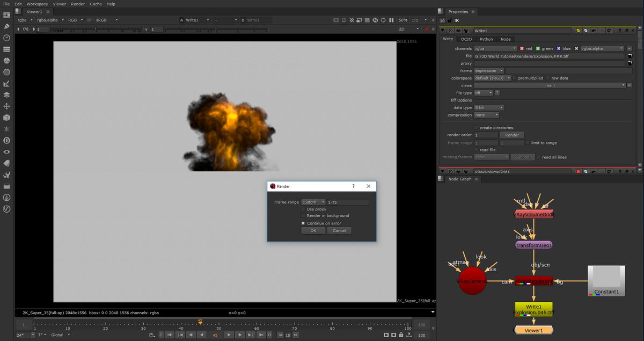
Task: Select the VRayVolumeGrid1 node in the Node Graph
Action: (x=533, y=213)
